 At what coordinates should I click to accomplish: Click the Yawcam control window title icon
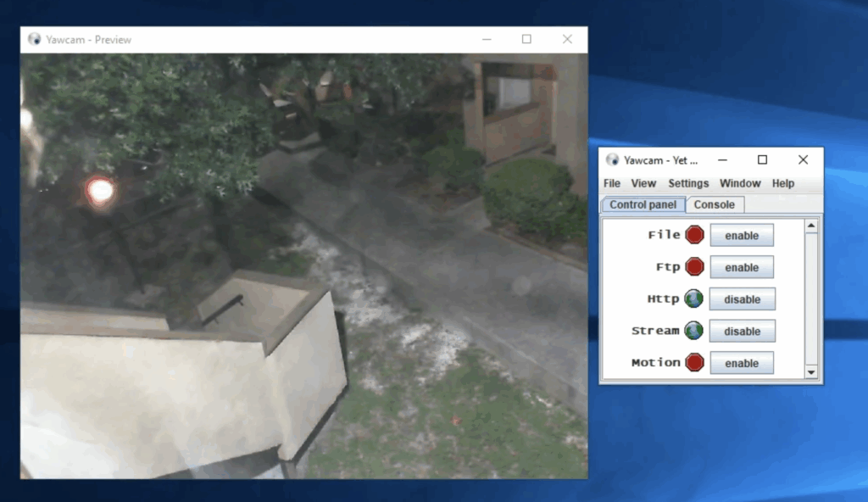pyautogui.click(x=612, y=160)
